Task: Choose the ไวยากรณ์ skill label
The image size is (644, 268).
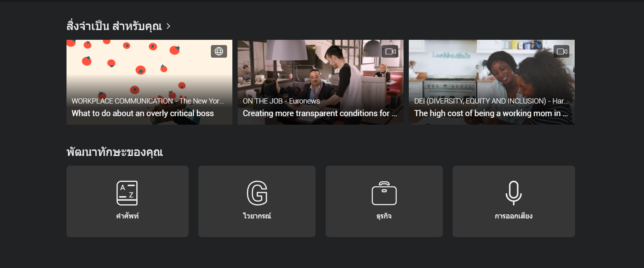Action: click(x=257, y=216)
